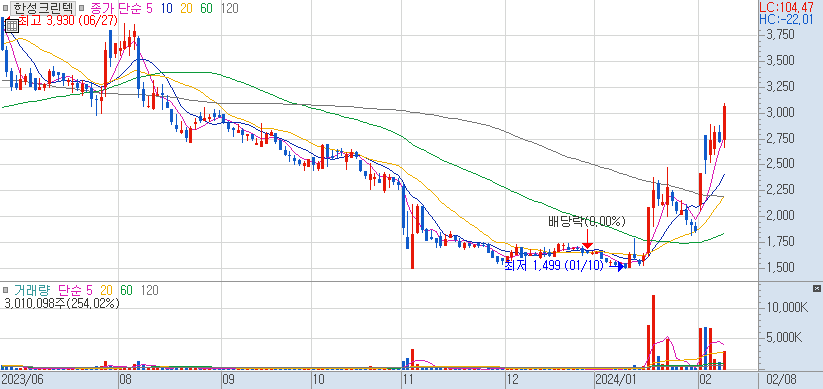
Task: Click the 2,250 price axis label
Action: coord(780,190)
